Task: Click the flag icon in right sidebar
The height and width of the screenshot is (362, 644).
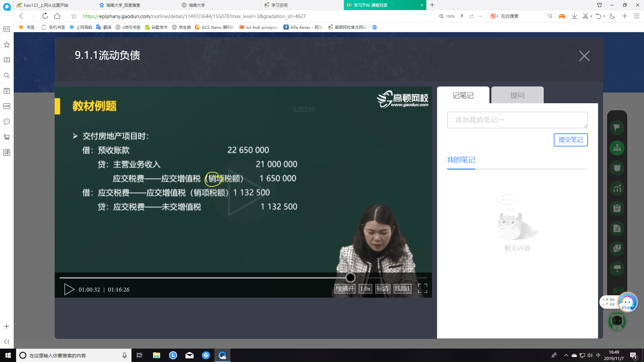Action: pos(617,128)
